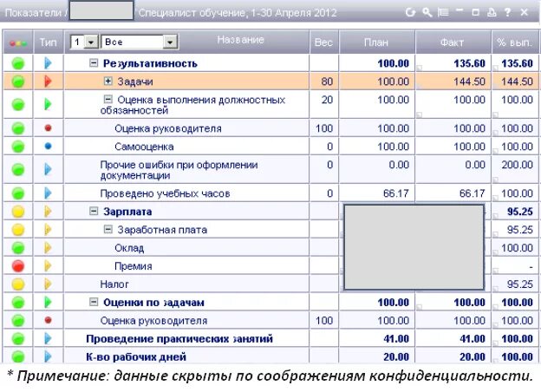Click plan value 66.17
The height and width of the screenshot is (392, 541).
pyautogui.click(x=396, y=193)
